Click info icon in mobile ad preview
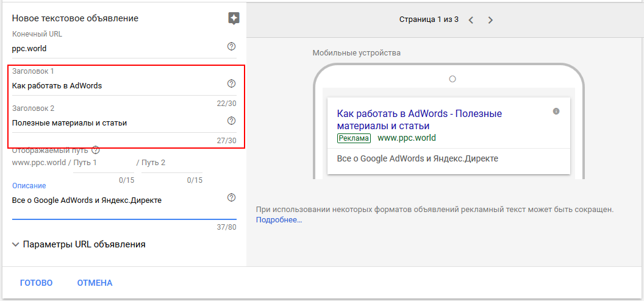The image size is (644, 301). coord(556,112)
